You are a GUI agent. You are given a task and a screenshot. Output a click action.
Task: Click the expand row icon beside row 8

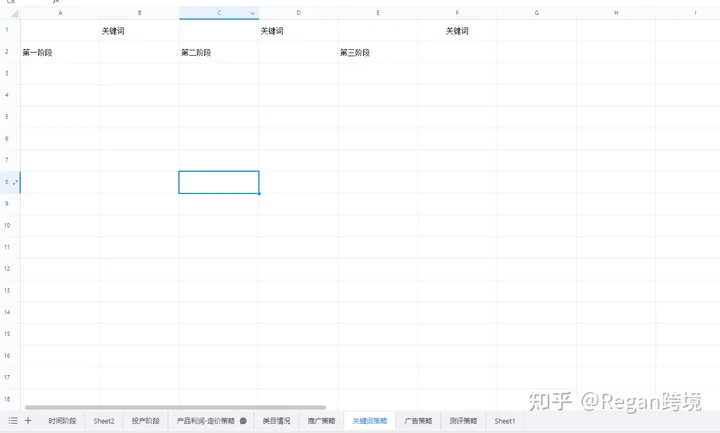tap(14, 182)
